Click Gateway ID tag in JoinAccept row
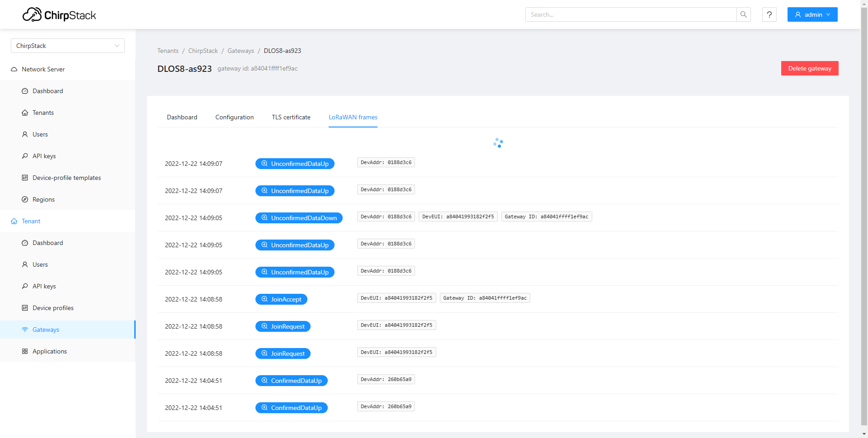The image size is (868, 438). (x=485, y=298)
